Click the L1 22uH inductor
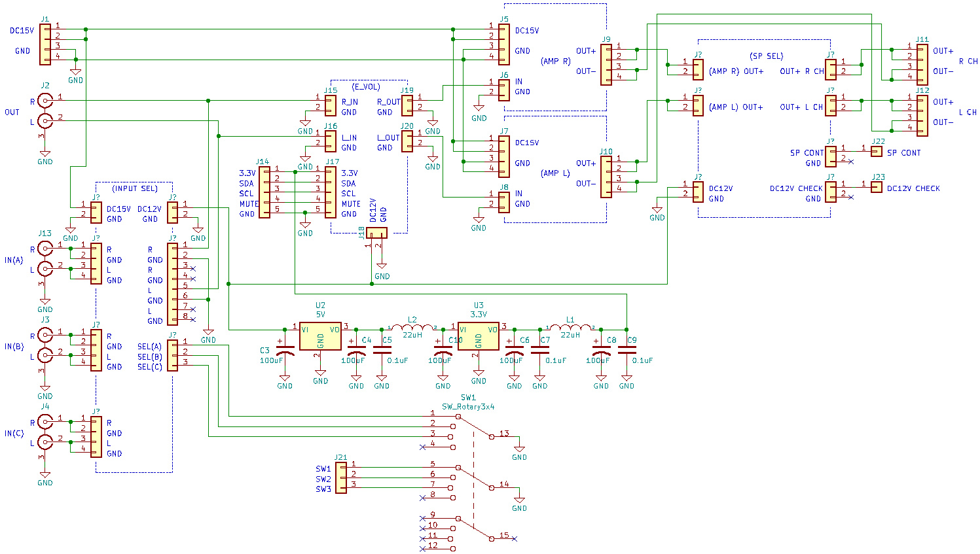980x554 pixels. [570, 328]
